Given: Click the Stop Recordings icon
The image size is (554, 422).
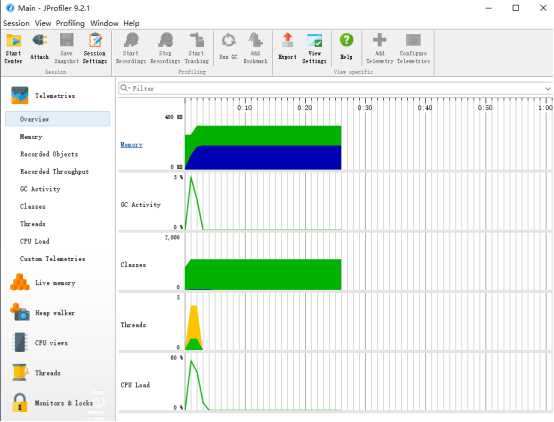Looking at the screenshot, I should (x=165, y=40).
